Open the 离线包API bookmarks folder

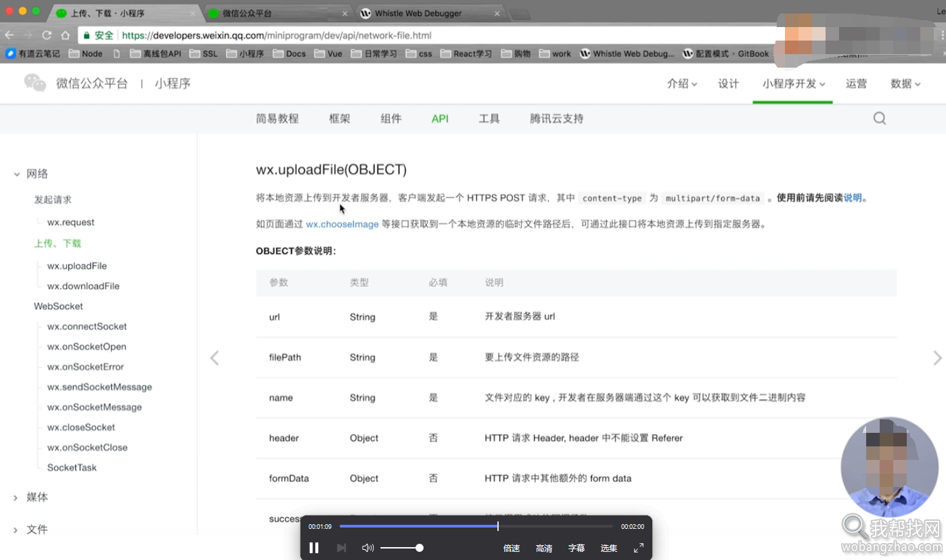(x=156, y=53)
